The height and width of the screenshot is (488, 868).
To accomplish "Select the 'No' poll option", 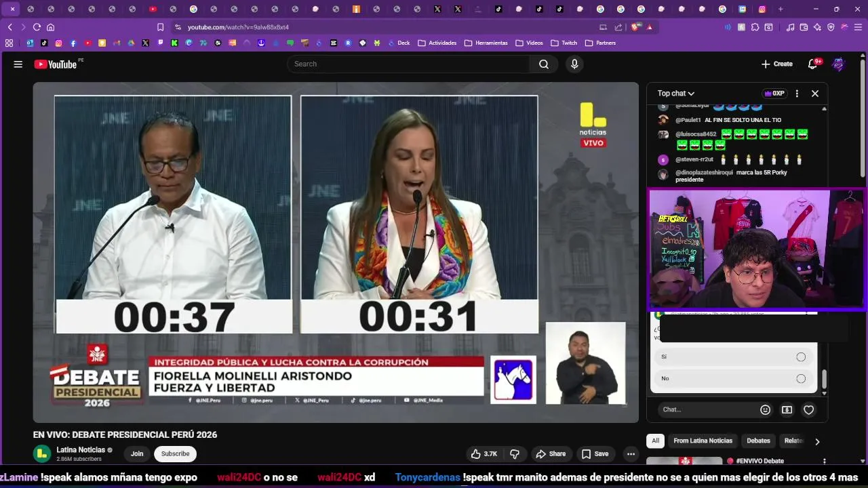I will pos(733,378).
